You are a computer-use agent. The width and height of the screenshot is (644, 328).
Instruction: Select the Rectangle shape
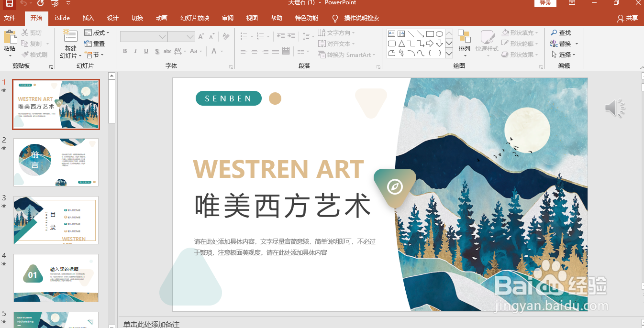point(430,34)
